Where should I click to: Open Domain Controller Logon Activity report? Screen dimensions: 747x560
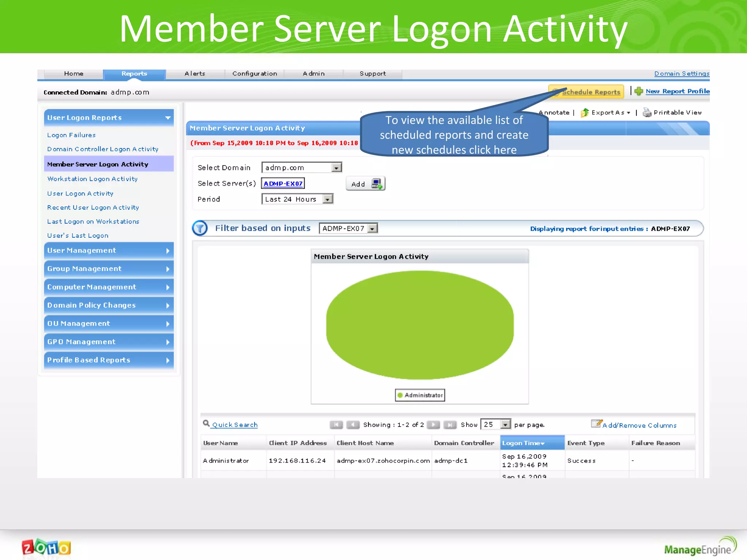[103, 149]
